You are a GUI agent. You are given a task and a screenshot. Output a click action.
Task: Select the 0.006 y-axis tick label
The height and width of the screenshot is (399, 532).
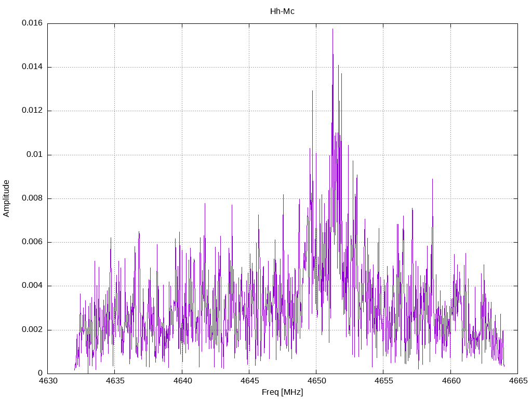coord(32,242)
